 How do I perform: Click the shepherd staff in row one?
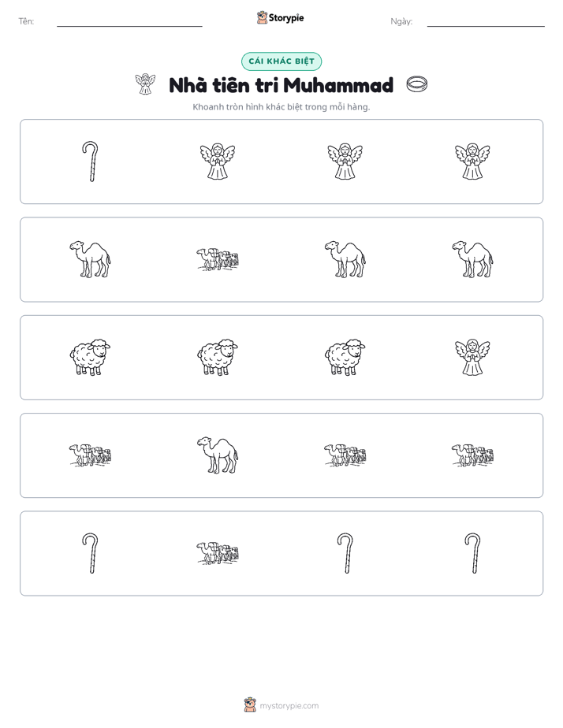click(x=90, y=162)
